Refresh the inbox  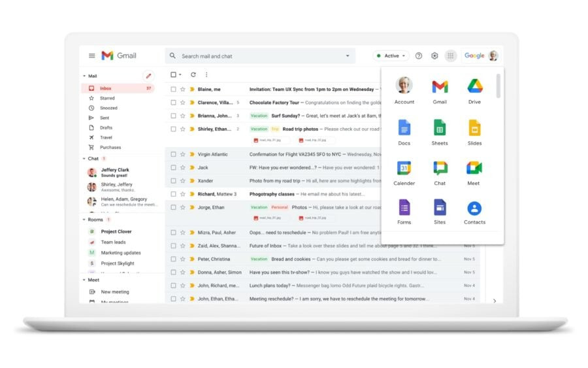(x=193, y=75)
